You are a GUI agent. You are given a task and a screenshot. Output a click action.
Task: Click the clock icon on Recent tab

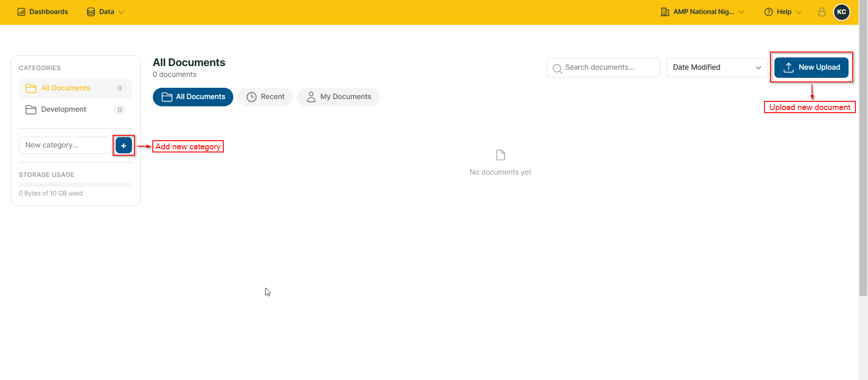(x=251, y=97)
